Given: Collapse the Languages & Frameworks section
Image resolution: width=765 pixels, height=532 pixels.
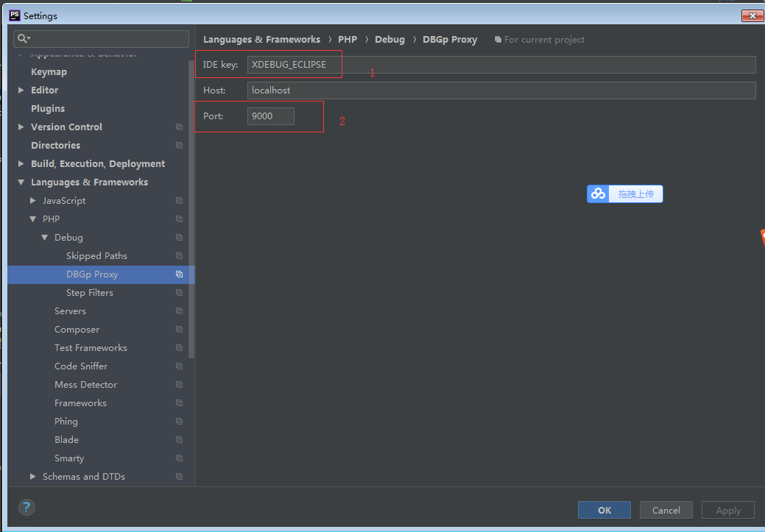Looking at the screenshot, I should [21, 182].
